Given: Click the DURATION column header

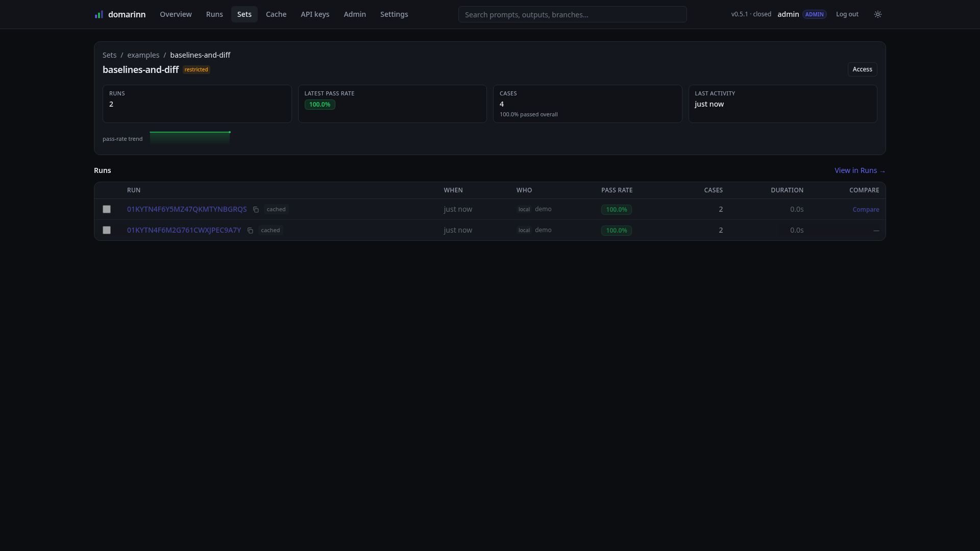Looking at the screenshot, I should (x=787, y=190).
